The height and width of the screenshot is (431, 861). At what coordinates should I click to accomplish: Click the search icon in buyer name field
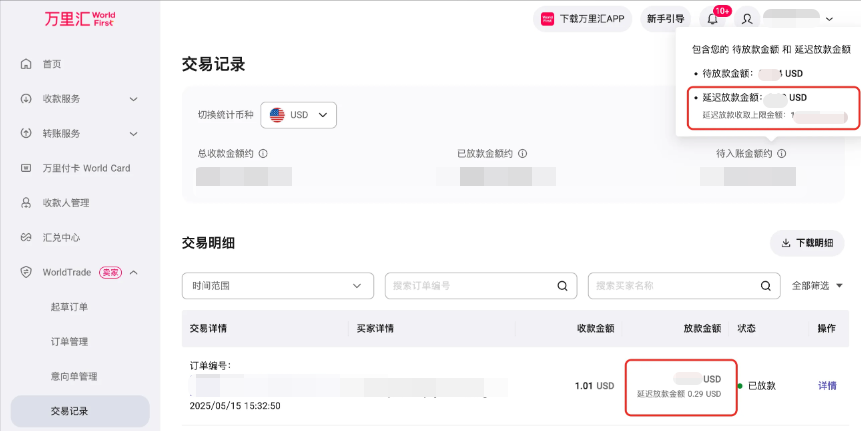[x=765, y=285]
